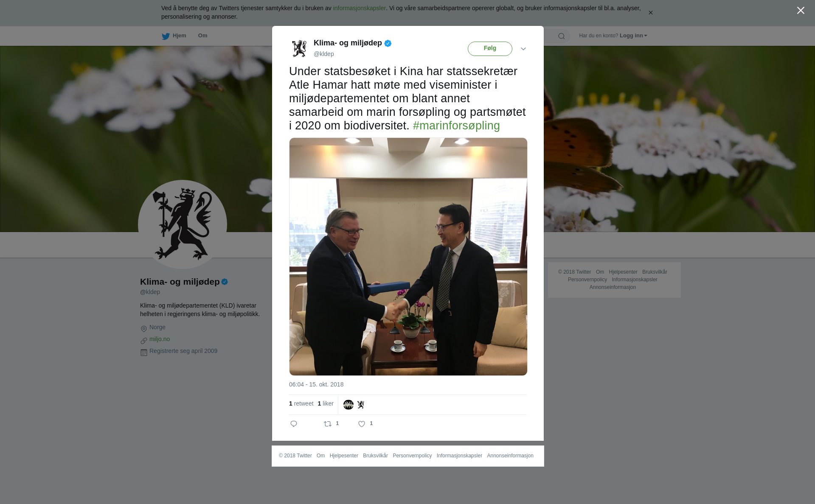The image size is (815, 504).
Task: Open the large profile avatar image
Action: tap(183, 224)
